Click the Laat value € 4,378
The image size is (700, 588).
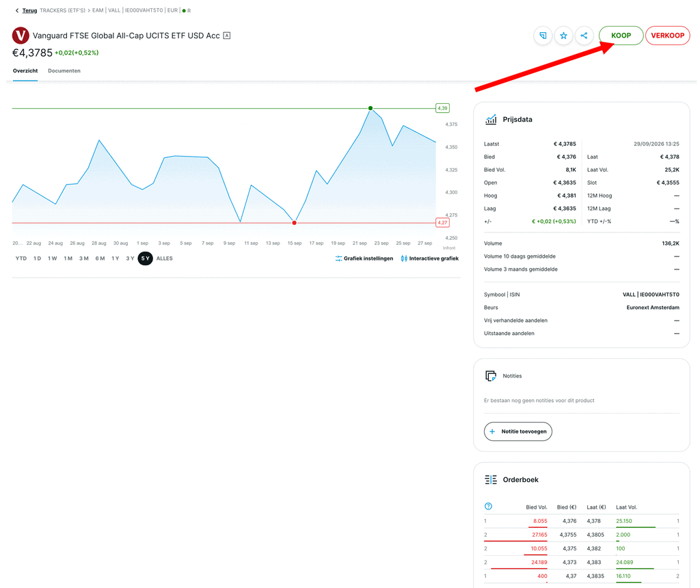[670, 157]
